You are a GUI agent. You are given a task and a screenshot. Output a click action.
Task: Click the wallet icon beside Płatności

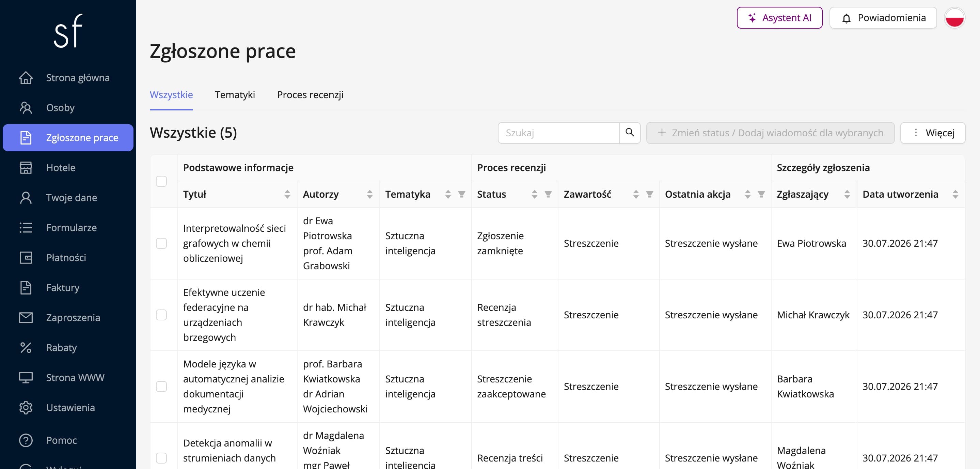tap(26, 258)
